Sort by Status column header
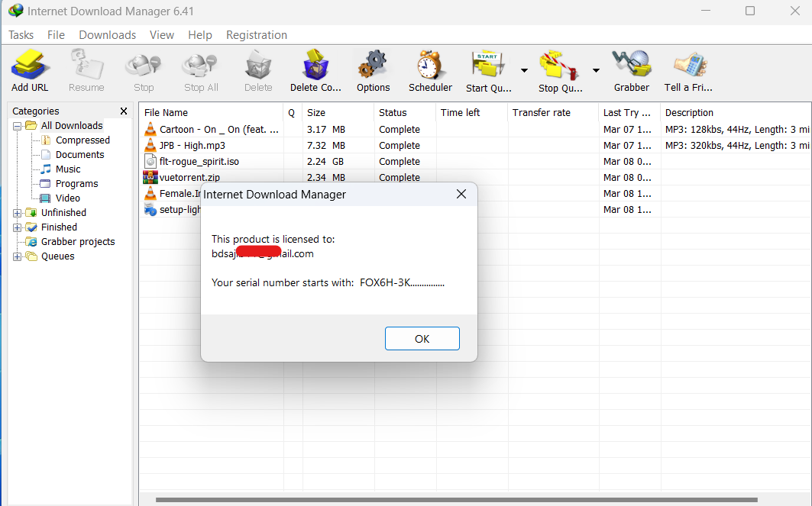This screenshot has height=506, width=812. [405, 112]
